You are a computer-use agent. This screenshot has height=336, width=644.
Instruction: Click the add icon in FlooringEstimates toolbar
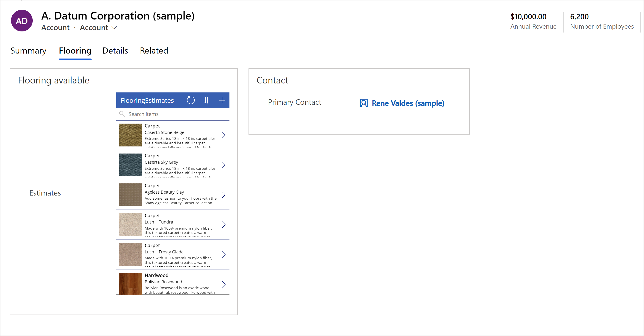(x=222, y=100)
